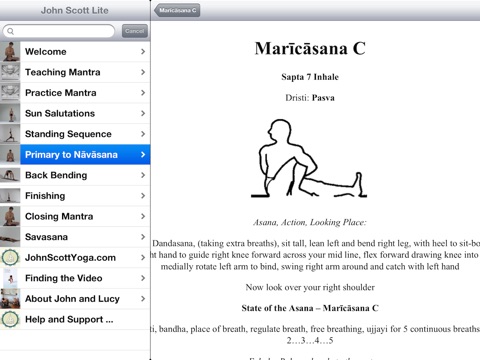Click the 'Asana, Action, Looking Place' heading
The image size is (480, 360).
coord(310,222)
